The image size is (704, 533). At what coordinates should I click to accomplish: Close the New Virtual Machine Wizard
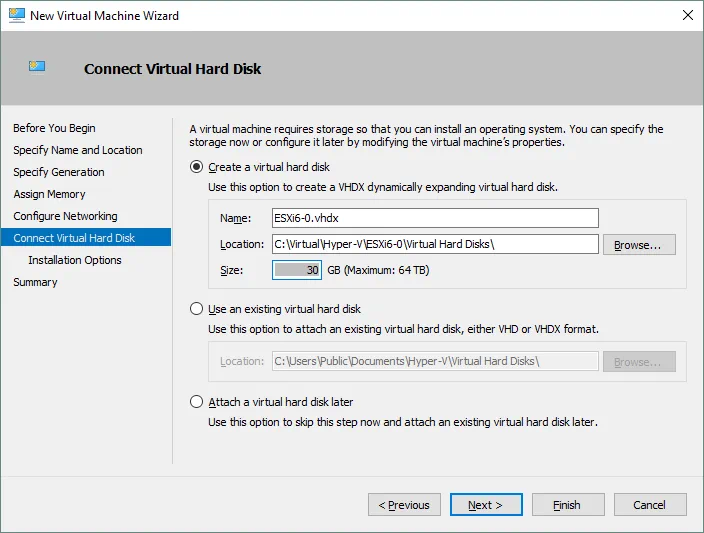(x=687, y=15)
